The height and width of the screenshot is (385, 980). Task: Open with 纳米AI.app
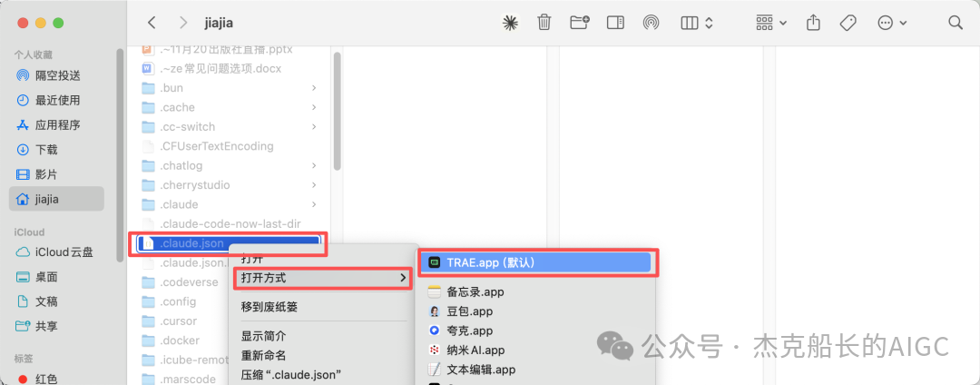tap(536, 350)
